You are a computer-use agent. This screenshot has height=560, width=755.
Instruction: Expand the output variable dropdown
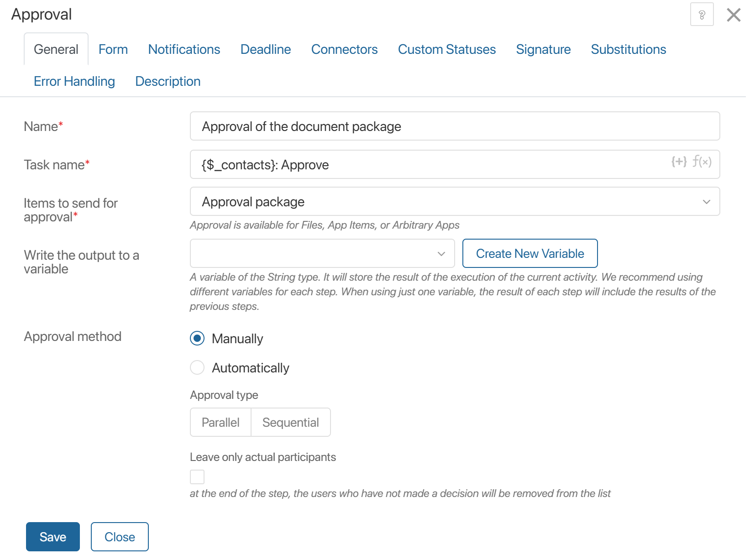[x=440, y=253]
